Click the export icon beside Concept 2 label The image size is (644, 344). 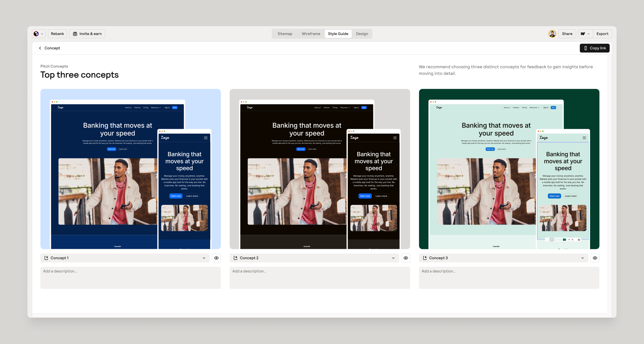point(235,258)
